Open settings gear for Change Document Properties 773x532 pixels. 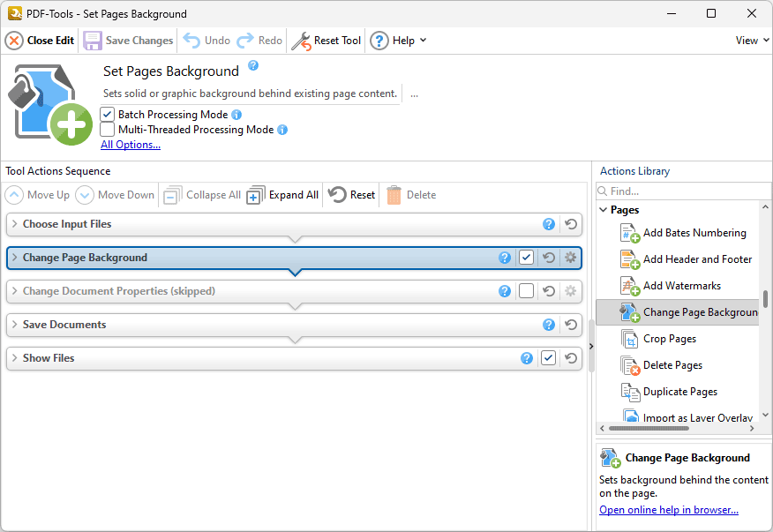pyautogui.click(x=570, y=291)
